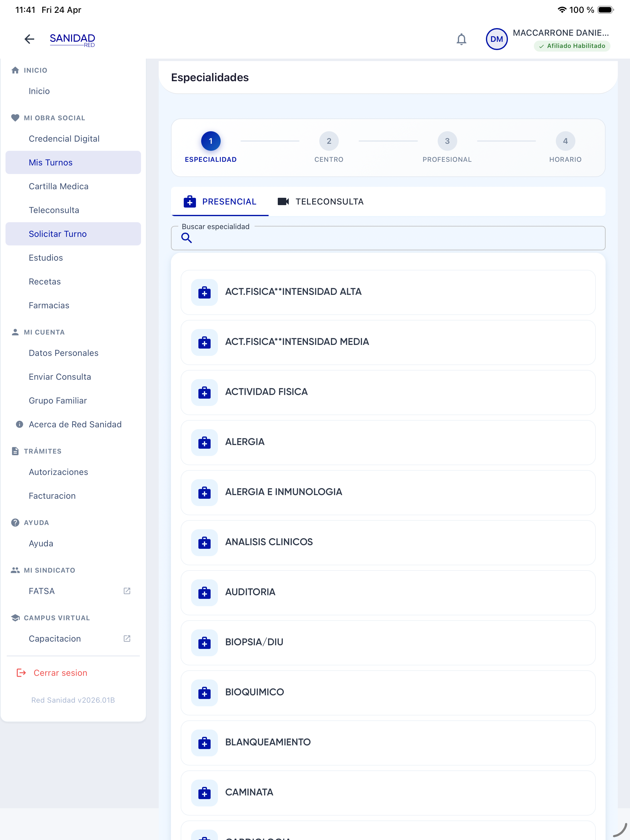Switch to the PRESENCIAL tab
The height and width of the screenshot is (840, 630).
(220, 202)
